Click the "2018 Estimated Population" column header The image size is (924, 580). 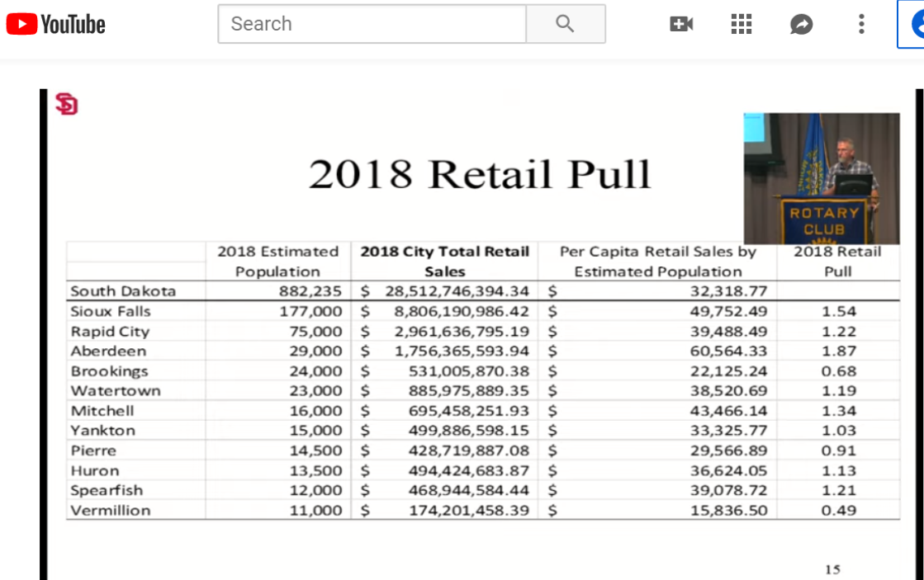278,261
